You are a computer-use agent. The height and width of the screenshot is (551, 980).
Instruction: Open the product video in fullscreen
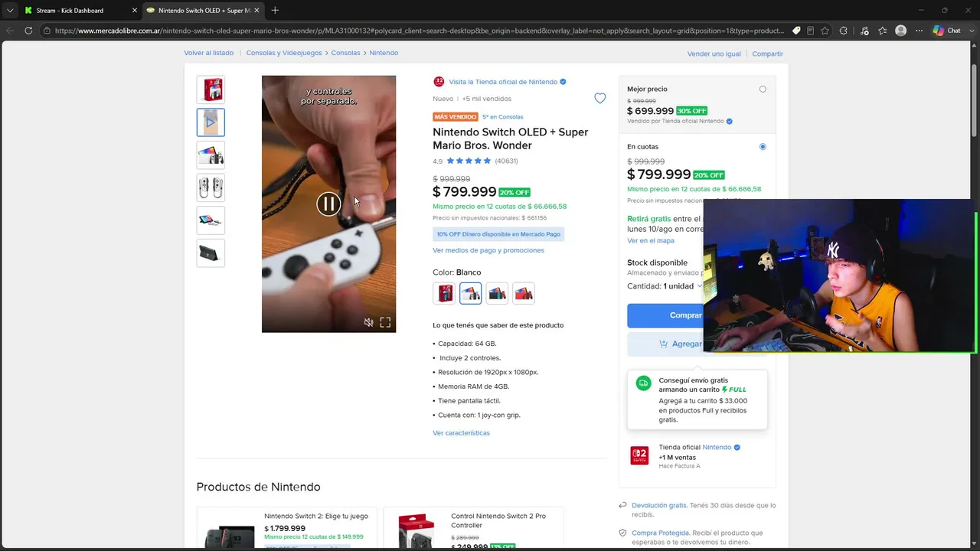[x=385, y=322]
